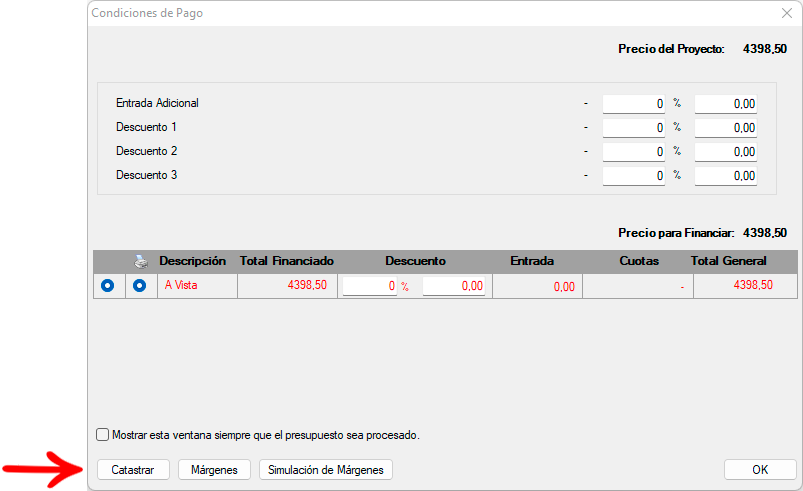Click the A Vista discount percent field

tap(370, 286)
